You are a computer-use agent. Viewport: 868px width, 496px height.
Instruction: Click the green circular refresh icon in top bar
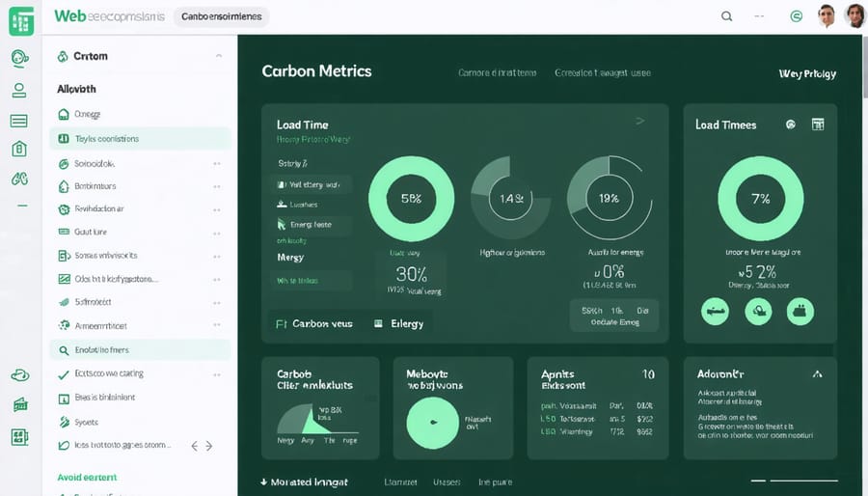796,16
